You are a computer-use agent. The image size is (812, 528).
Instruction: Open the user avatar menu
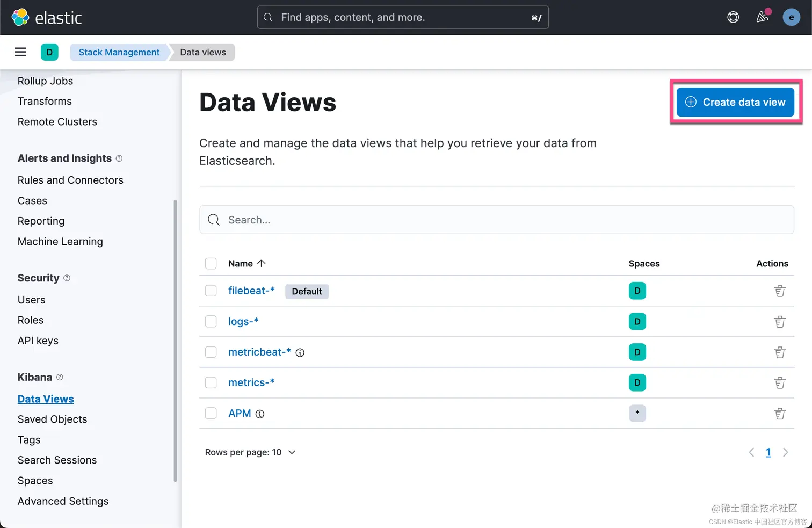791,17
